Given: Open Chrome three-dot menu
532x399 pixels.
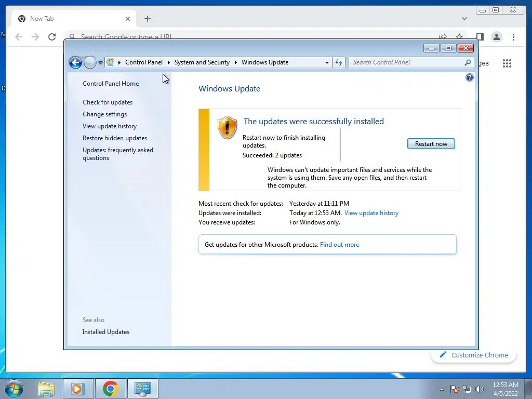Looking at the screenshot, I should (x=514, y=37).
